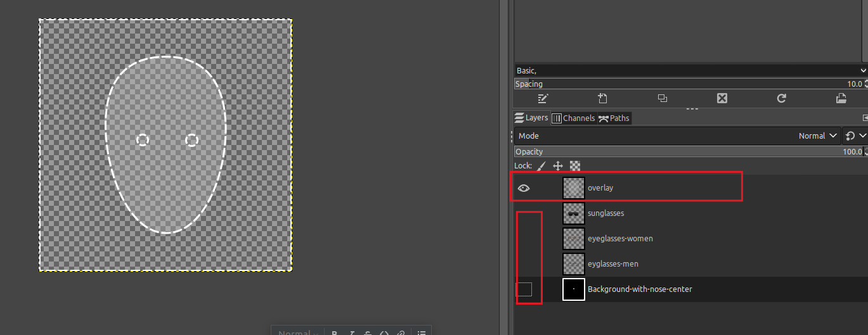The width and height of the screenshot is (868, 335).
Task: Open brush as image icon
Action: pos(841,98)
